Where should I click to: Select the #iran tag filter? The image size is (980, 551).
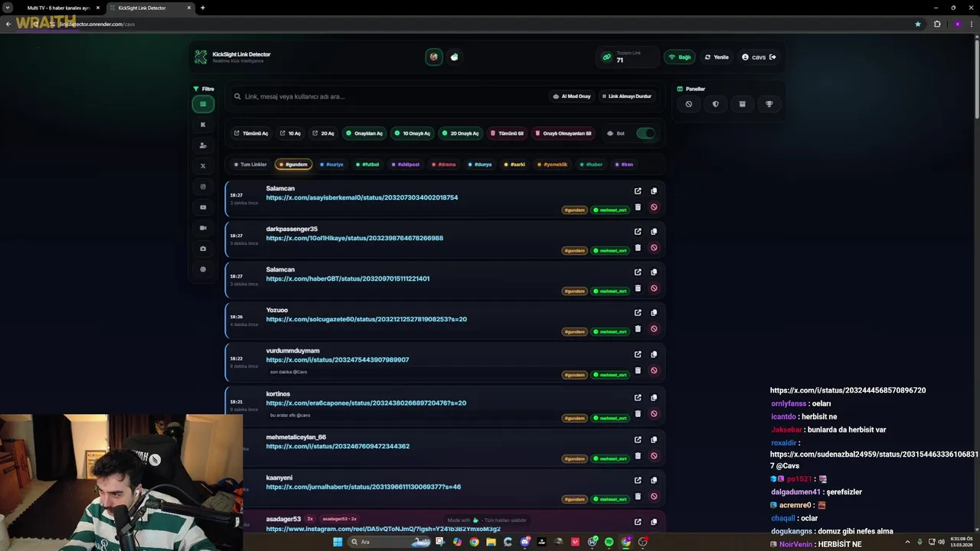(625, 165)
